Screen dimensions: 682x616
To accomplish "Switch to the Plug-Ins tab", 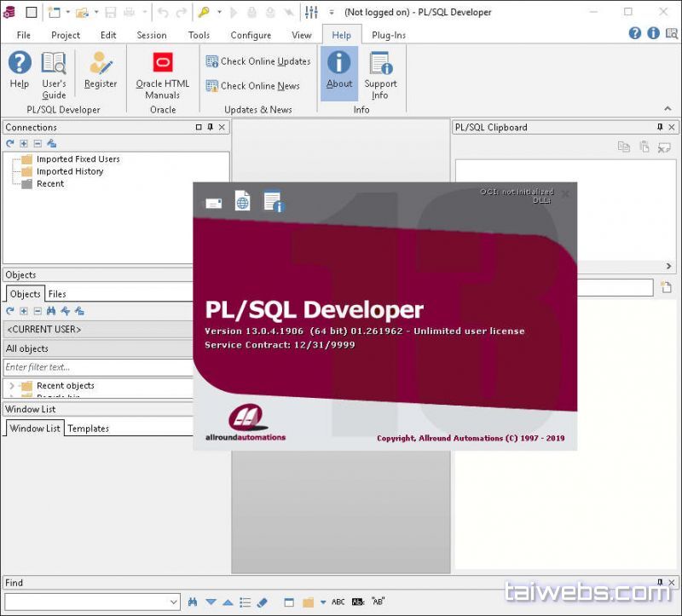I will tap(388, 35).
